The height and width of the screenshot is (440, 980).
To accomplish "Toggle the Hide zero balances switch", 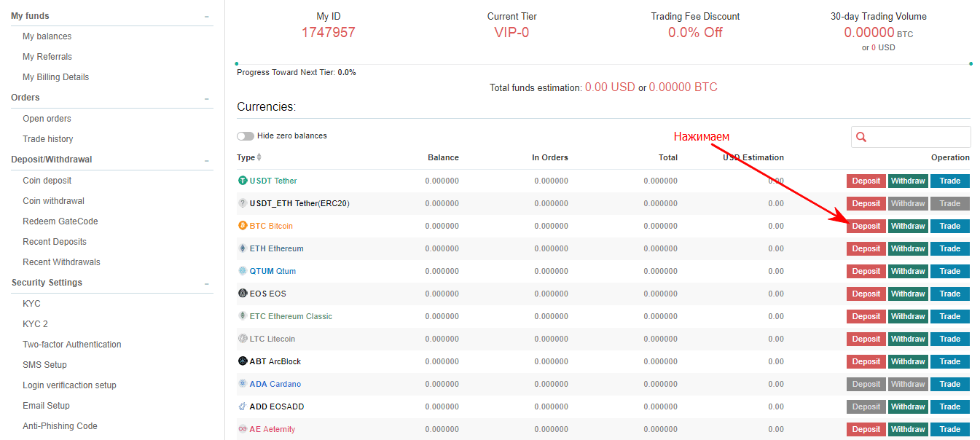I will click(246, 136).
